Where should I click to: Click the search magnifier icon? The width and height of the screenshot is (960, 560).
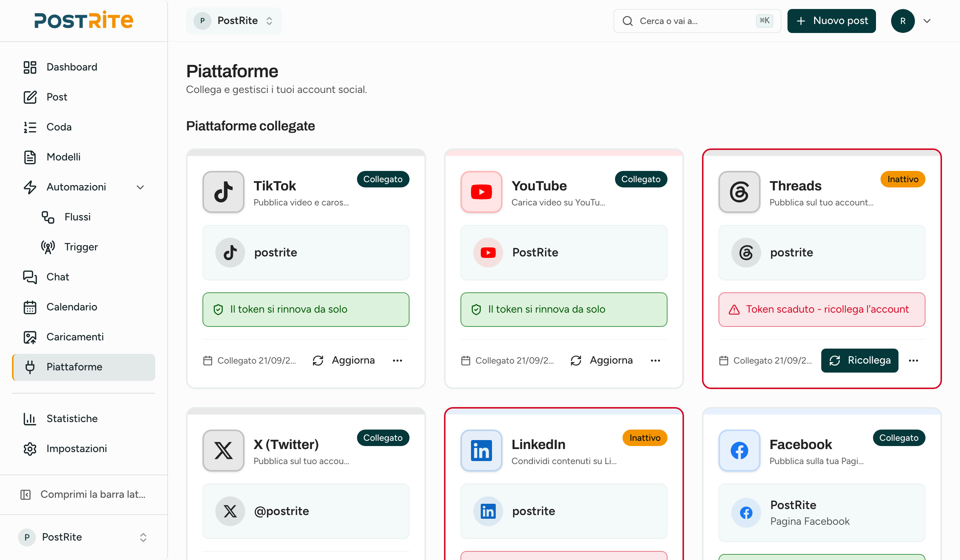click(627, 21)
